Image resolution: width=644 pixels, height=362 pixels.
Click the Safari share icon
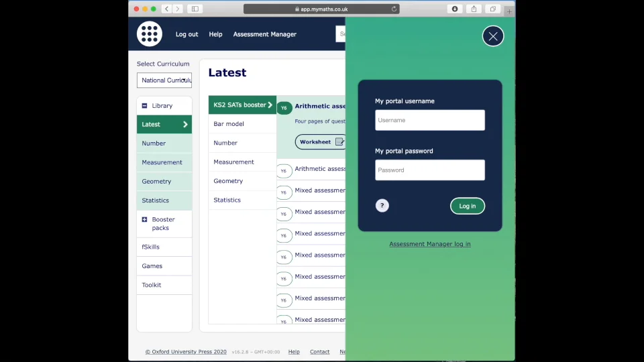(x=474, y=9)
